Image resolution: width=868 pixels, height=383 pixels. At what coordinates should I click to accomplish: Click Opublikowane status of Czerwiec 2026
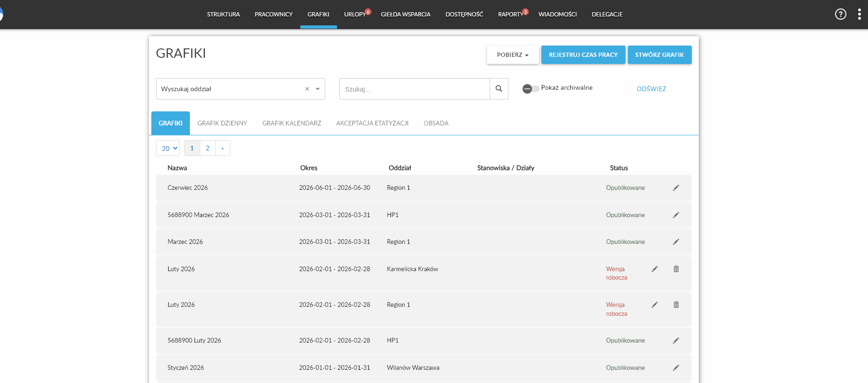626,188
